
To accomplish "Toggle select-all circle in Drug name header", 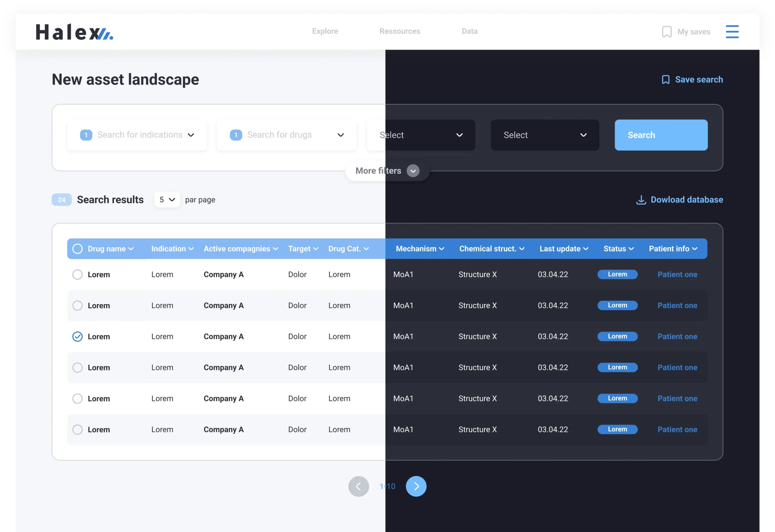I will [77, 249].
